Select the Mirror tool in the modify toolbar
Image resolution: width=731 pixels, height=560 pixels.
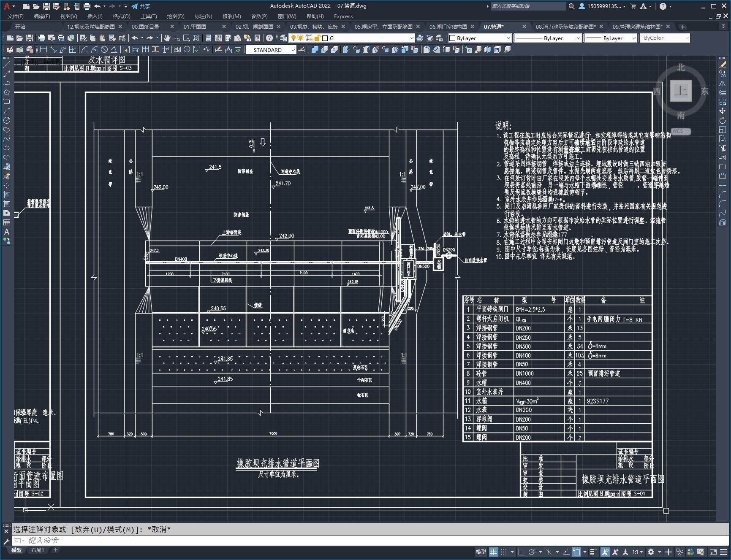(723, 83)
